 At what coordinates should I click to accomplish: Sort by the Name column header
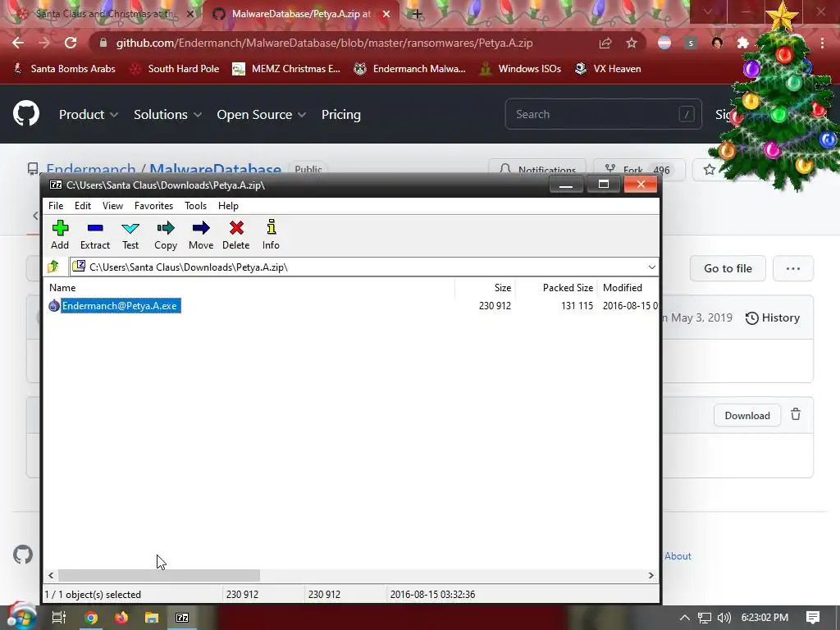point(62,288)
